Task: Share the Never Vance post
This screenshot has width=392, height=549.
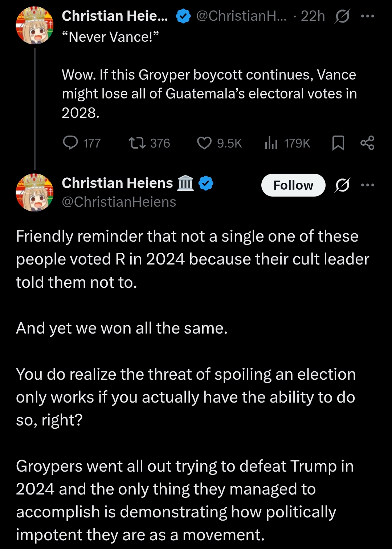Action: [367, 143]
